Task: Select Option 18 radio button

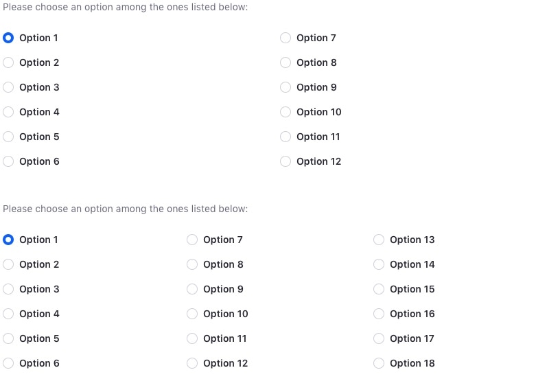Action: [379, 363]
